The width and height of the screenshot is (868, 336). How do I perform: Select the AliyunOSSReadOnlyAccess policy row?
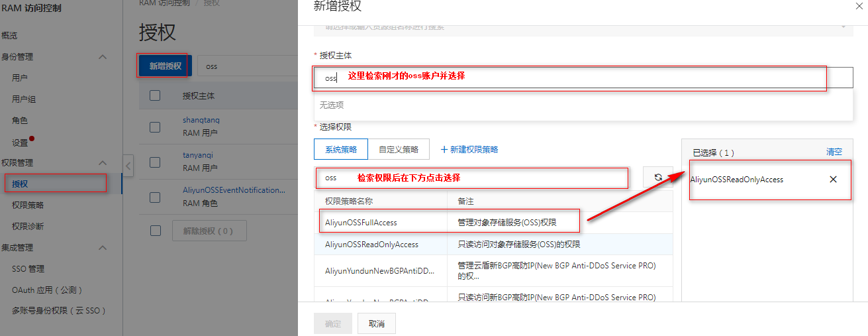click(x=493, y=245)
